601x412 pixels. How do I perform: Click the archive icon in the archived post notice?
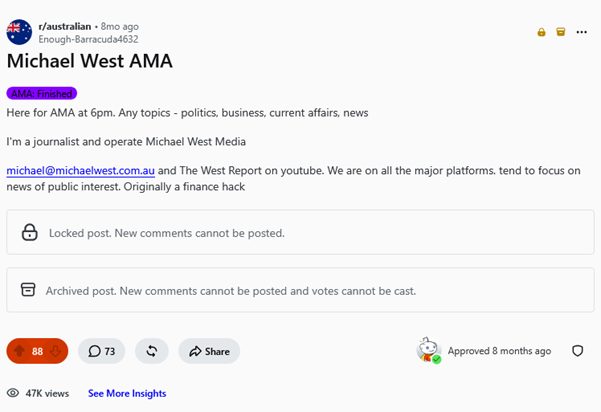tap(28, 290)
